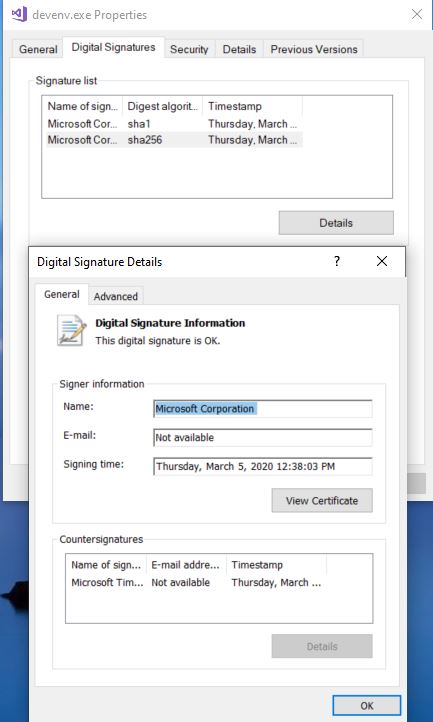Go to the Previous Versions tab

click(314, 49)
